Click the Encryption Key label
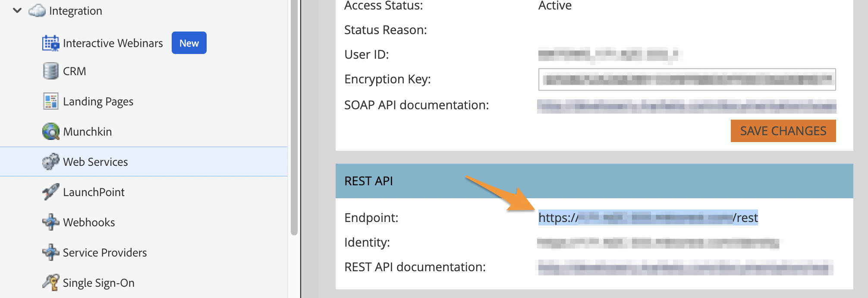This screenshot has width=868, height=298. coord(387,79)
